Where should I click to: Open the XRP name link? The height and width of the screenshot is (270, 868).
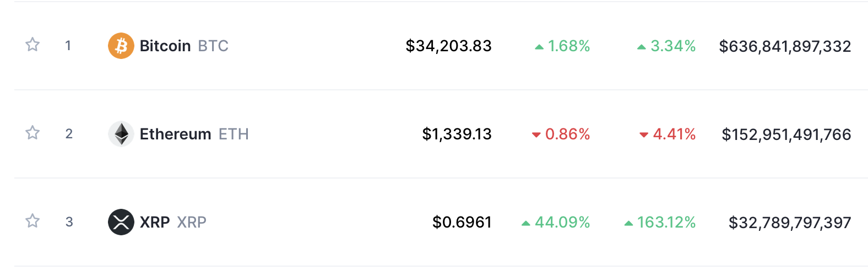(155, 222)
